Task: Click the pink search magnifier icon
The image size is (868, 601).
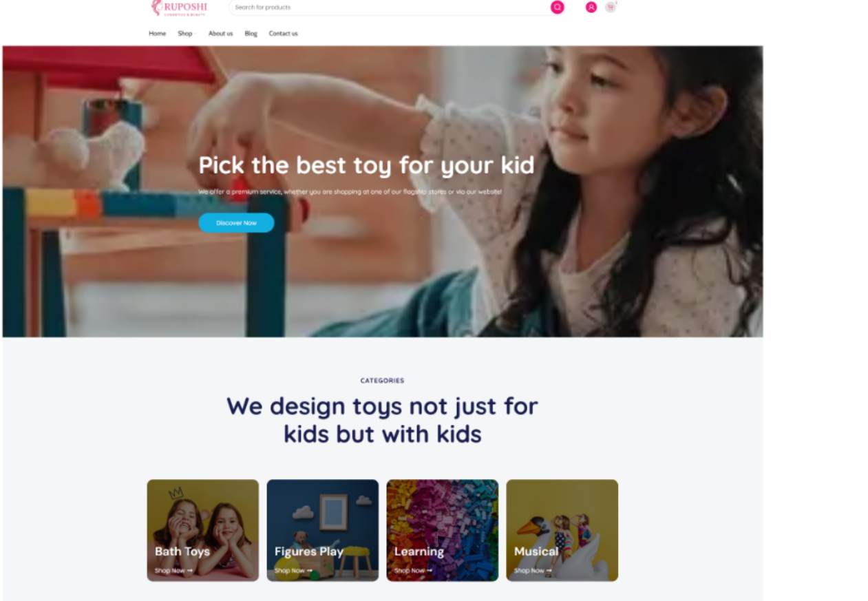Action: pos(557,7)
